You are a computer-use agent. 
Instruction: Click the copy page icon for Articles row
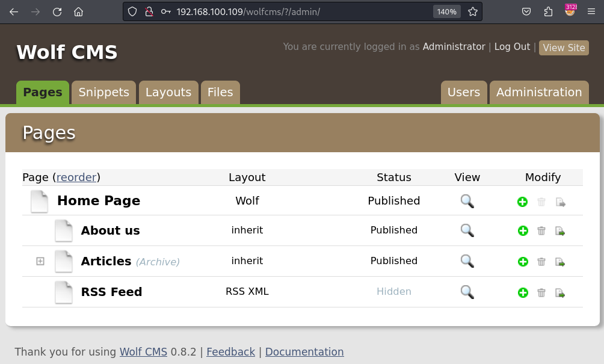(560, 262)
